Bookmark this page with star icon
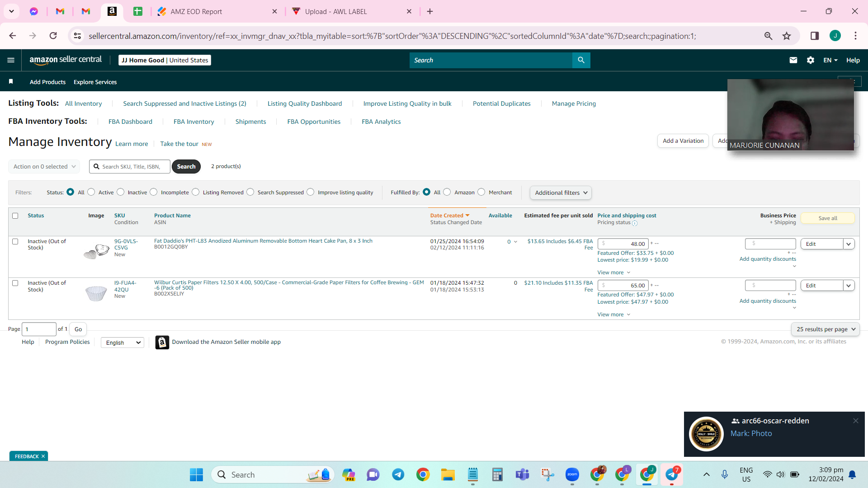 coord(787,36)
